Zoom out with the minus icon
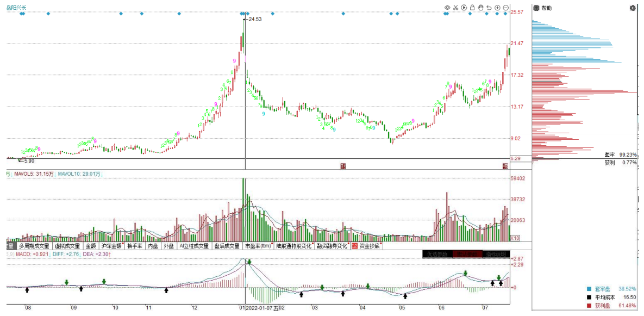The width and height of the screenshot is (644, 316). coord(506,8)
